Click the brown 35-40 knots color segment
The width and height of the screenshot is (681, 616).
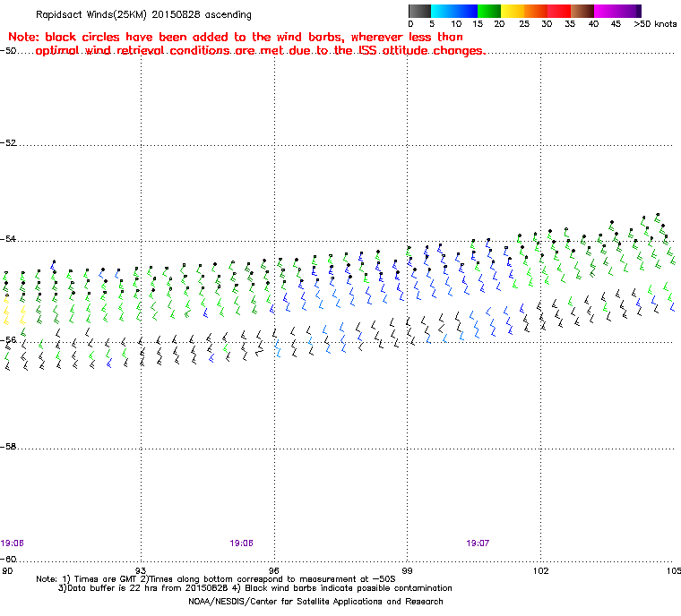[582, 11]
